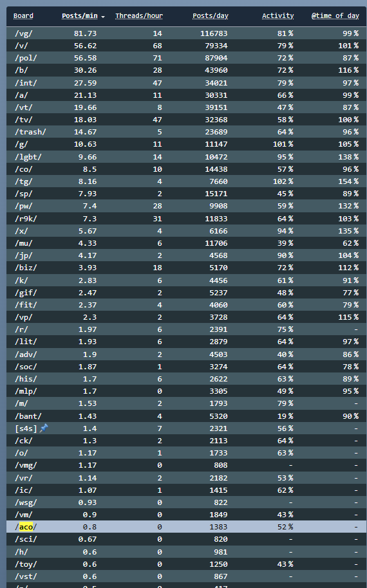Select the /trash/ board row
Screen dimensions: 367x588
pyautogui.click(x=187, y=132)
